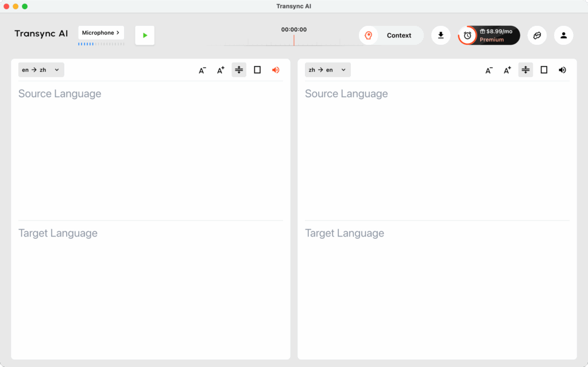This screenshot has height=367, width=588.
Task: Start translation with the green play button
Action: click(x=145, y=36)
